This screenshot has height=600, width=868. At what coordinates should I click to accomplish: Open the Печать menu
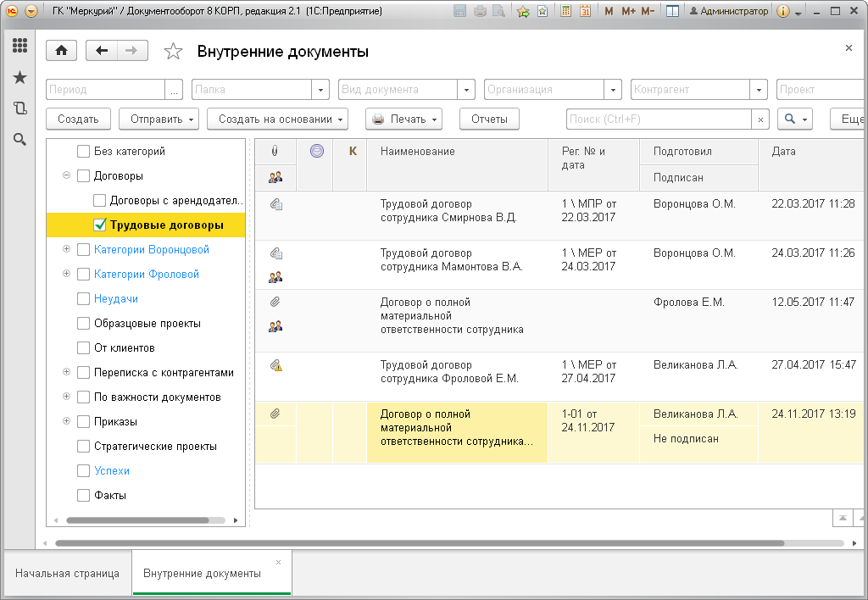tap(403, 119)
